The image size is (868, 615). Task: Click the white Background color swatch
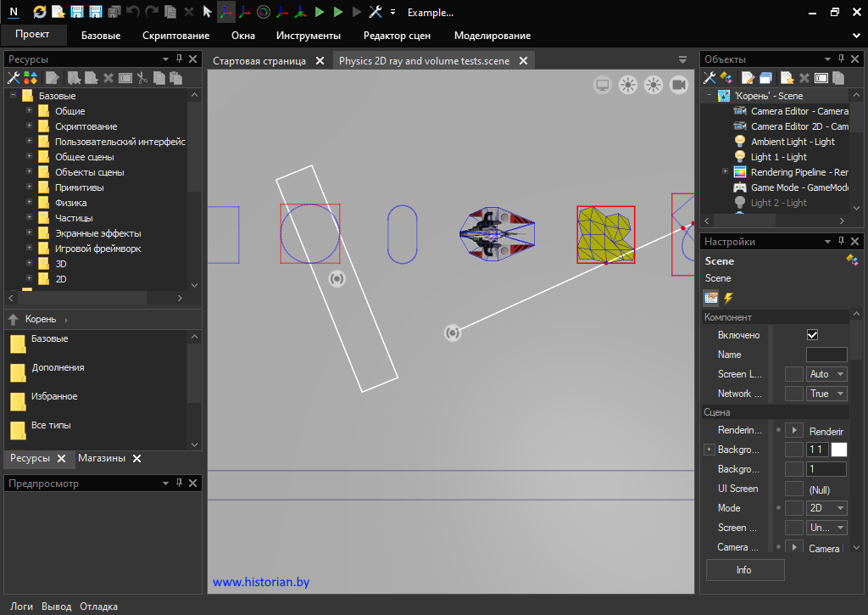coord(838,450)
